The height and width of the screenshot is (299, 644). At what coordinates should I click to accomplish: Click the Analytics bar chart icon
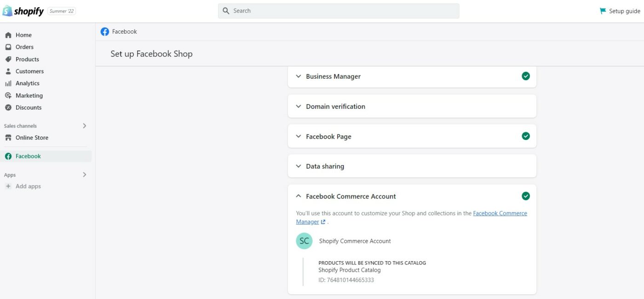(x=8, y=83)
